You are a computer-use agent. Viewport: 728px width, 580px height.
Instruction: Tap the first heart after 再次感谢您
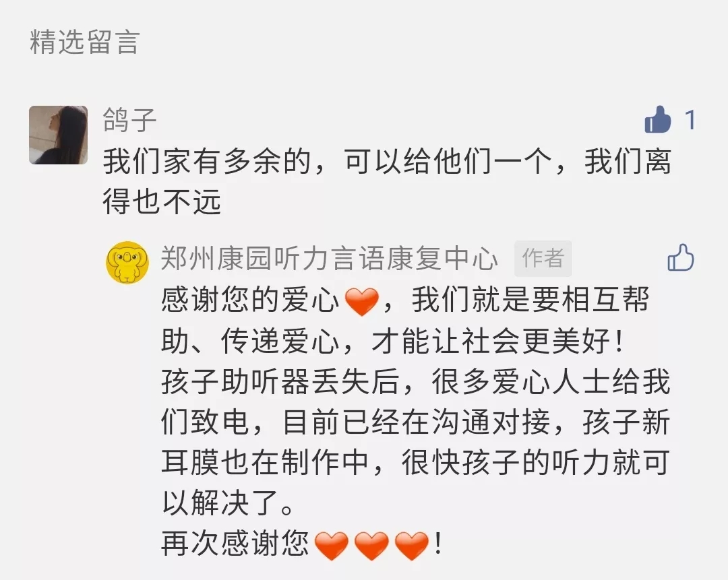332,545
